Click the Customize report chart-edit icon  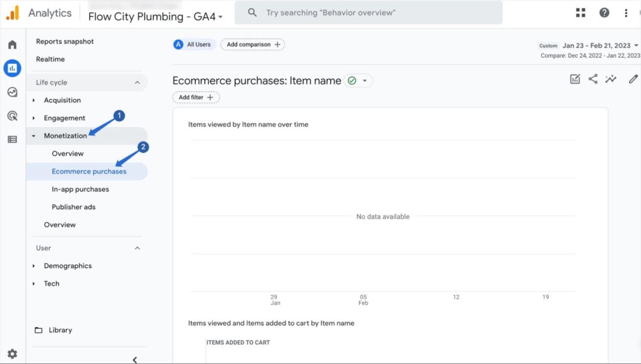[x=575, y=79]
